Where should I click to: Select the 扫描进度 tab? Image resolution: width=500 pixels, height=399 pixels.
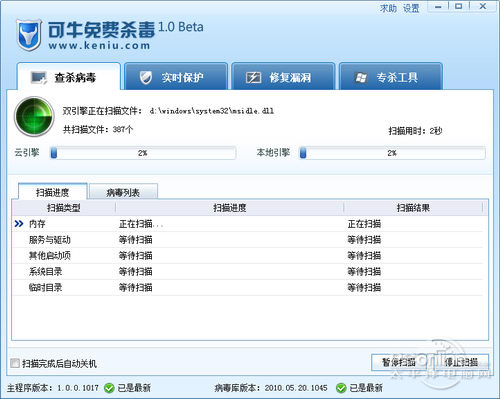53,192
